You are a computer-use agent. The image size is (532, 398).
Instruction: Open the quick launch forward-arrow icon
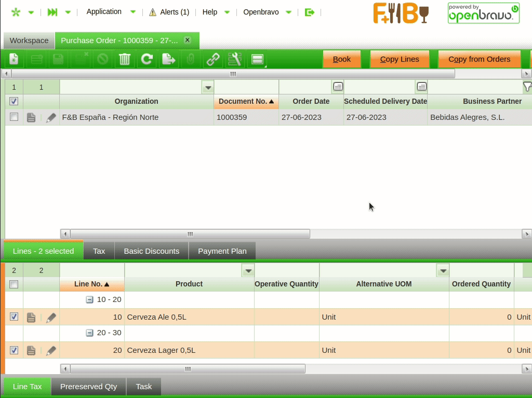tap(52, 12)
